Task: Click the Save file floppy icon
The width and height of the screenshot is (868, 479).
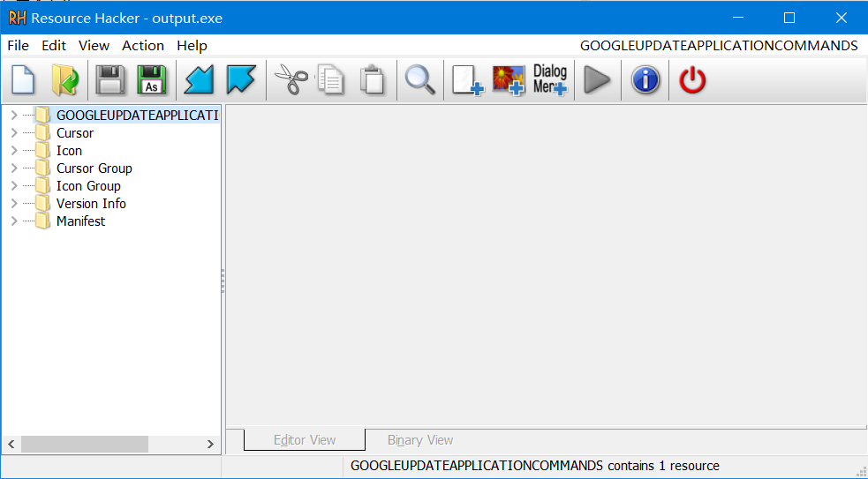Action: click(x=110, y=80)
